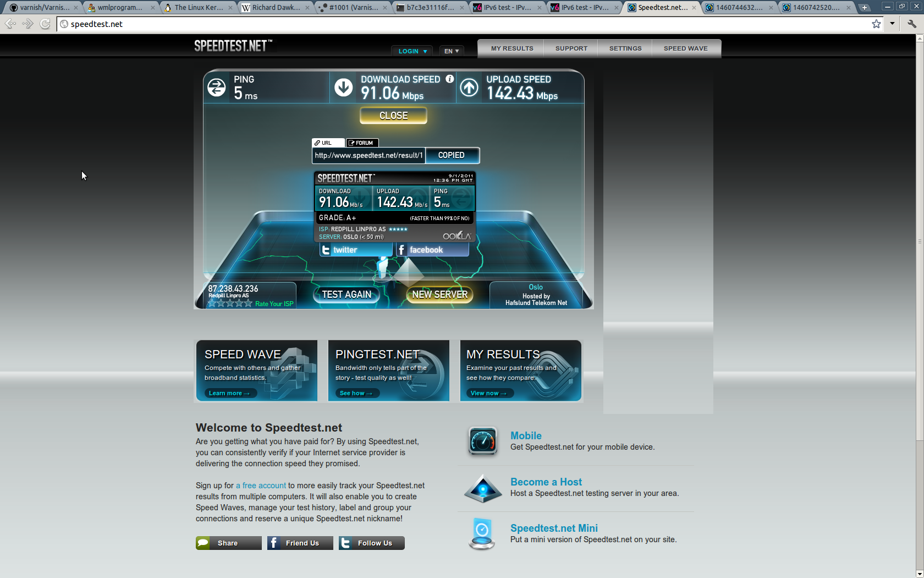Rate ISP with the star rating
The width and height of the screenshot is (924, 578).
point(230,303)
